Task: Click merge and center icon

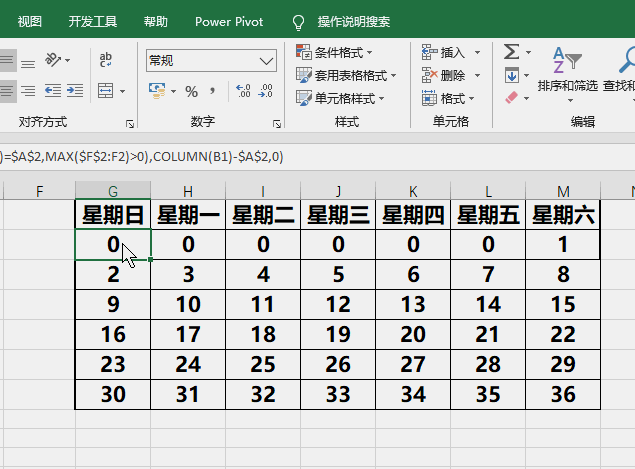Action: click(x=106, y=91)
